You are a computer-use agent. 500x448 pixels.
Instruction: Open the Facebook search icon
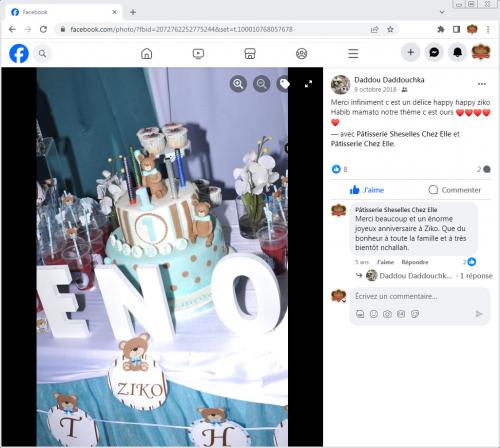pos(42,53)
